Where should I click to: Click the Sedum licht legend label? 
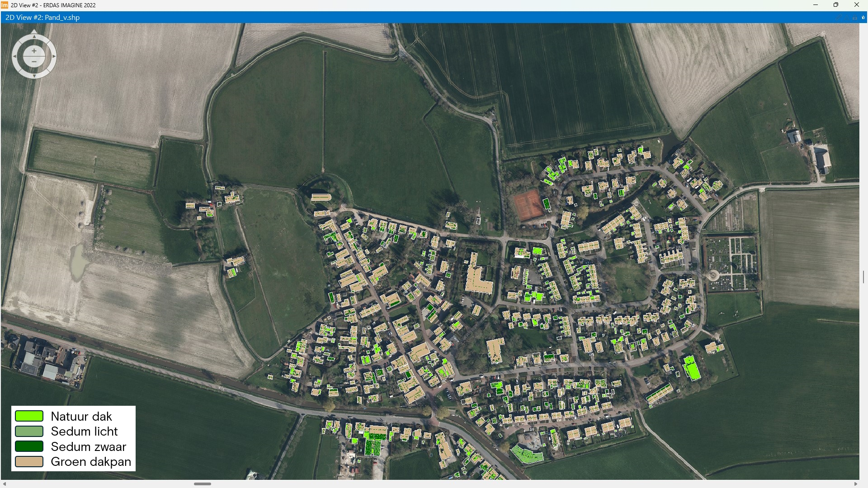[x=84, y=432]
